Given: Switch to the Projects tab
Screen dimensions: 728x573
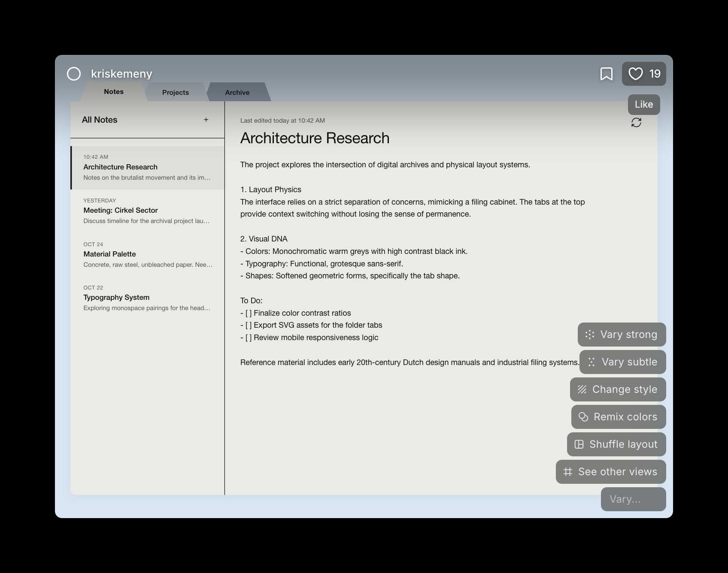Looking at the screenshot, I should pos(176,92).
